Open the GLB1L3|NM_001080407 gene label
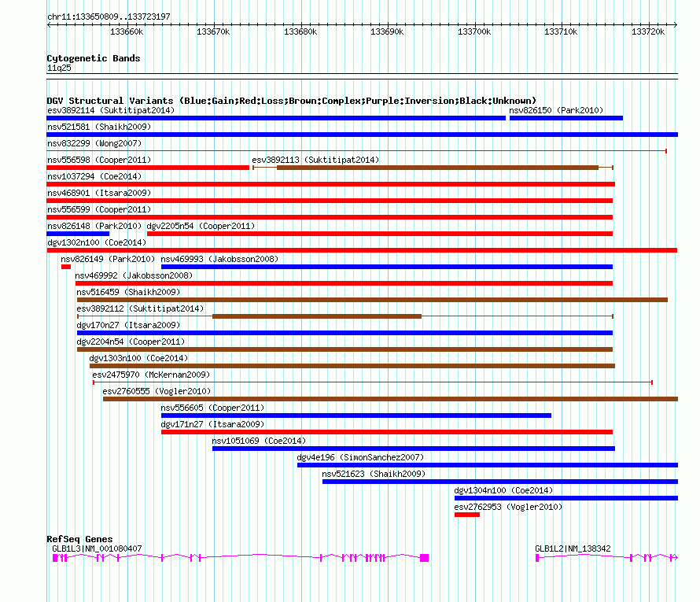 97,548
